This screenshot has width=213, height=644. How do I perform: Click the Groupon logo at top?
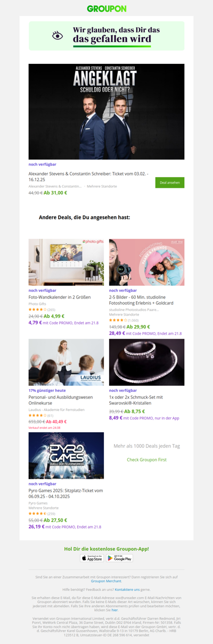point(106,9)
